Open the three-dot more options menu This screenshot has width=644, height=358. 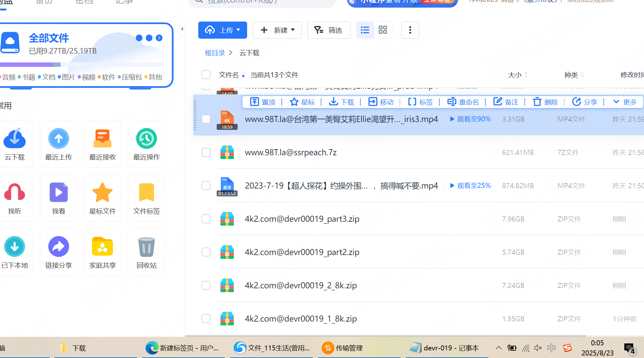(x=410, y=30)
